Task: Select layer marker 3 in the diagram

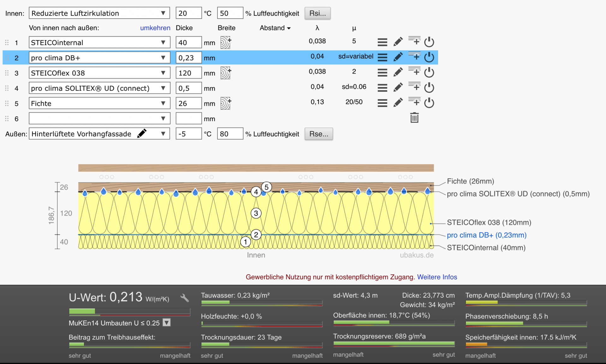Action: coord(256,213)
